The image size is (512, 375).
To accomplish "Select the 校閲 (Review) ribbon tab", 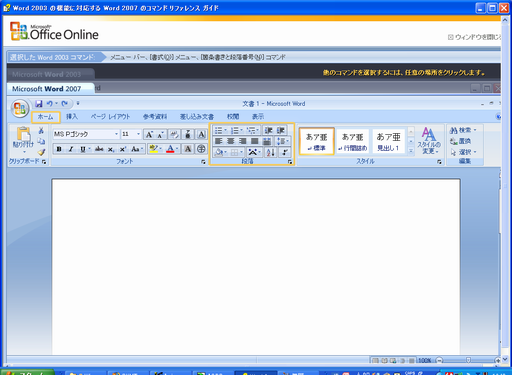I will point(233,116).
